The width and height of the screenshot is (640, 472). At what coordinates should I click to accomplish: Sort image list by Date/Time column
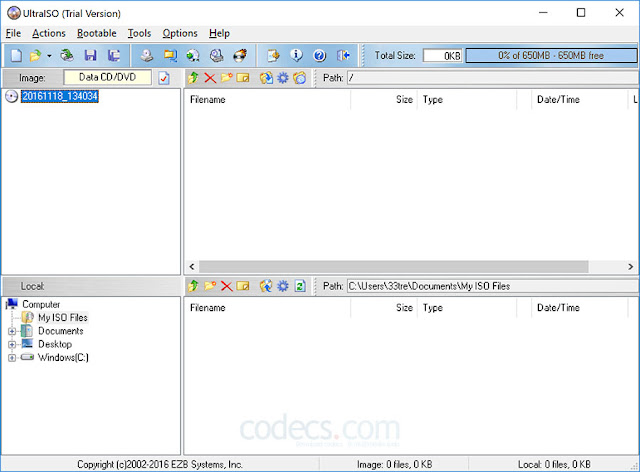(x=580, y=100)
